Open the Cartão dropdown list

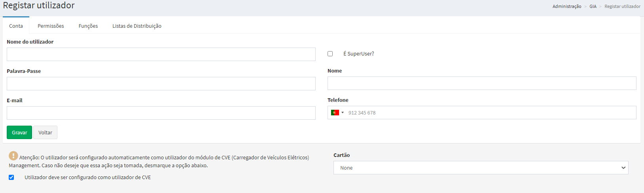pos(480,168)
